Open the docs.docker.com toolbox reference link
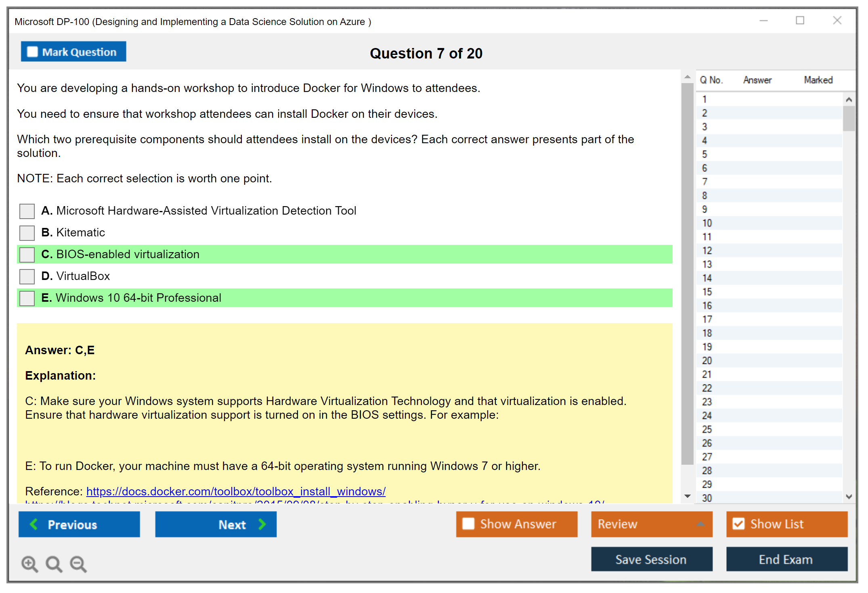The height and width of the screenshot is (593, 868). 236,491
